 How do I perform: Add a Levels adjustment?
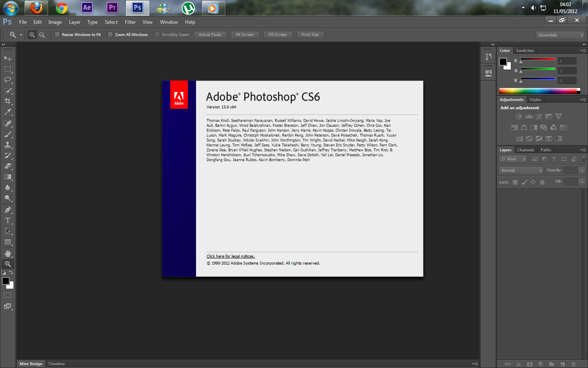(x=529, y=117)
